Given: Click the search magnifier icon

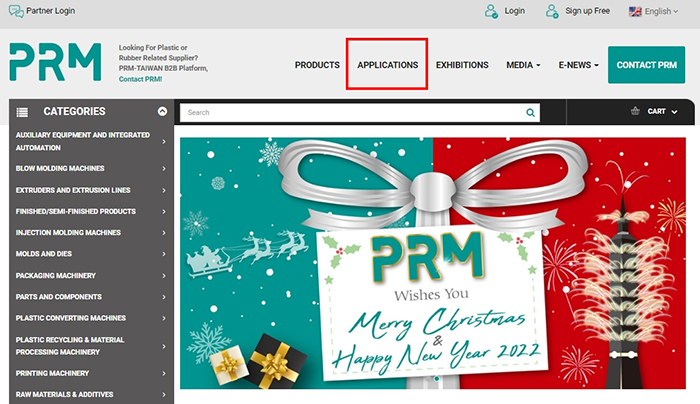Looking at the screenshot, I should click(x=530, y=112).
